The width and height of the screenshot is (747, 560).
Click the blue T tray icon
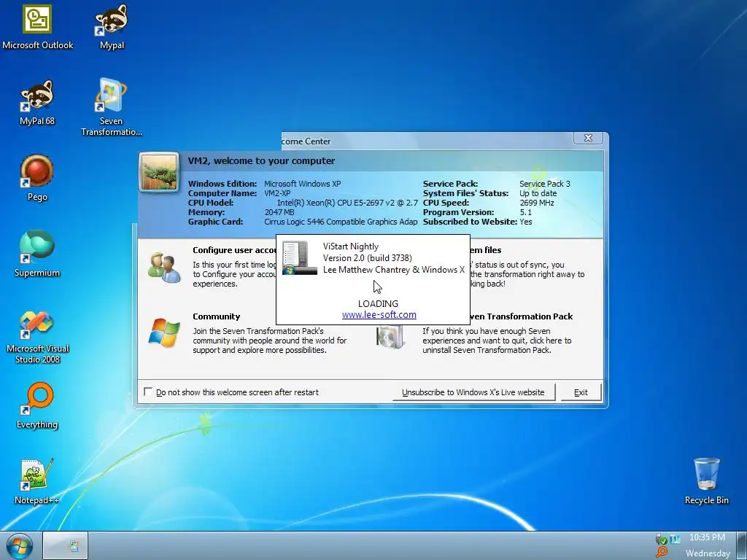tap(675, 539)
